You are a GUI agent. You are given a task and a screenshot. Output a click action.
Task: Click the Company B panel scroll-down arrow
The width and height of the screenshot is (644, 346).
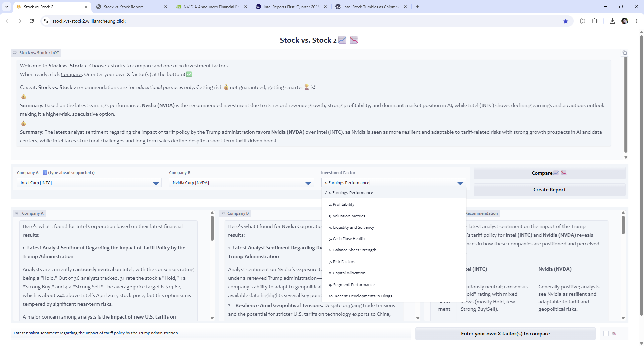pyautogui.click(x=418, y=318)
